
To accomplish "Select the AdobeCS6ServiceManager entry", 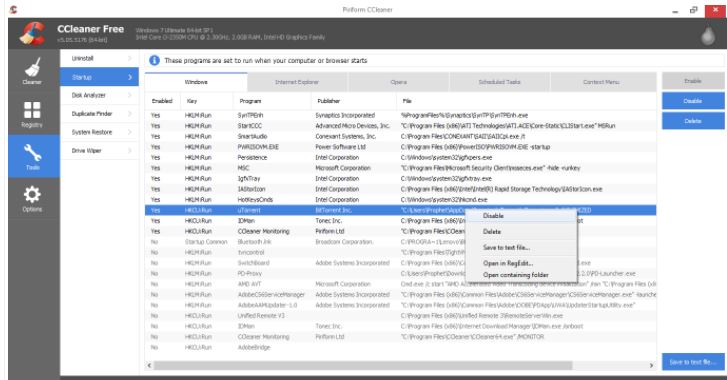I will [x=401, y=295].
